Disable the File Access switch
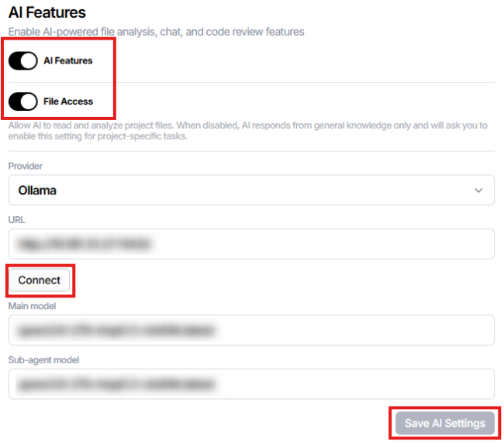 pyautogui.click(x=22, y=101)
